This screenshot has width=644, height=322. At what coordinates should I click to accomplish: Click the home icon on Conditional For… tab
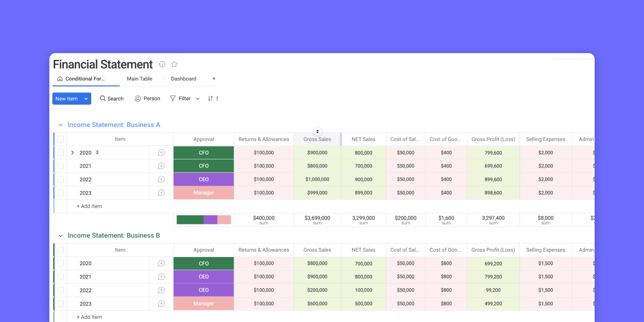tap(60, 79)
